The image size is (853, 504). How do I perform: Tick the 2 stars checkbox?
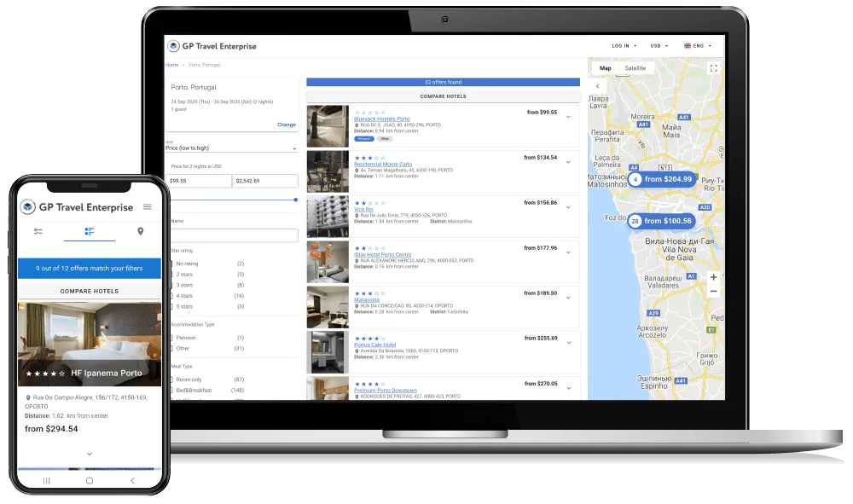coord(171,275)
